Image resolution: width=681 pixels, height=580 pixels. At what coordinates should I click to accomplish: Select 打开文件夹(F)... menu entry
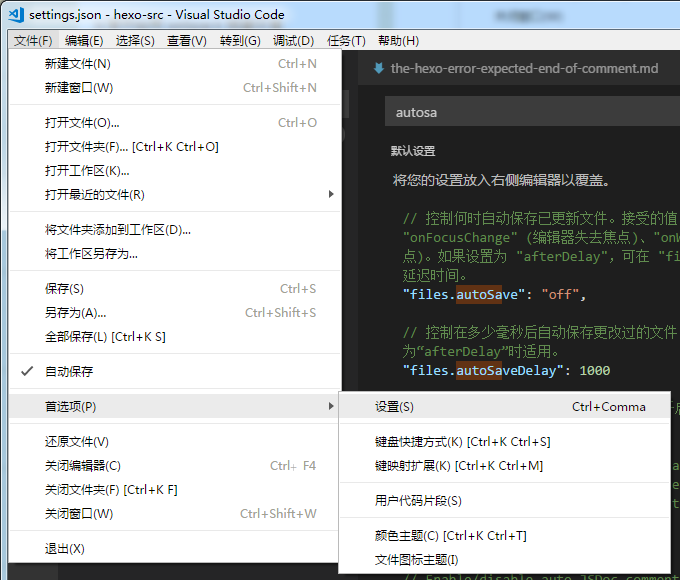[x=175, y=147]
